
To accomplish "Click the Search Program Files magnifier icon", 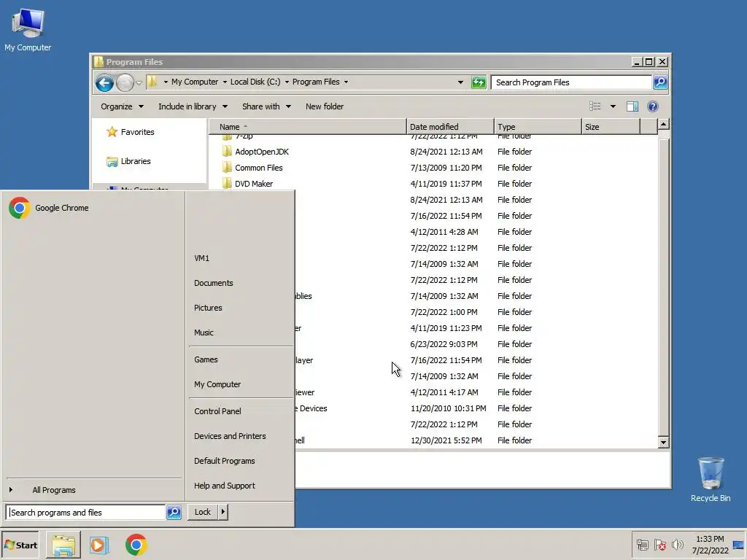I will click(x=659, y=82).
